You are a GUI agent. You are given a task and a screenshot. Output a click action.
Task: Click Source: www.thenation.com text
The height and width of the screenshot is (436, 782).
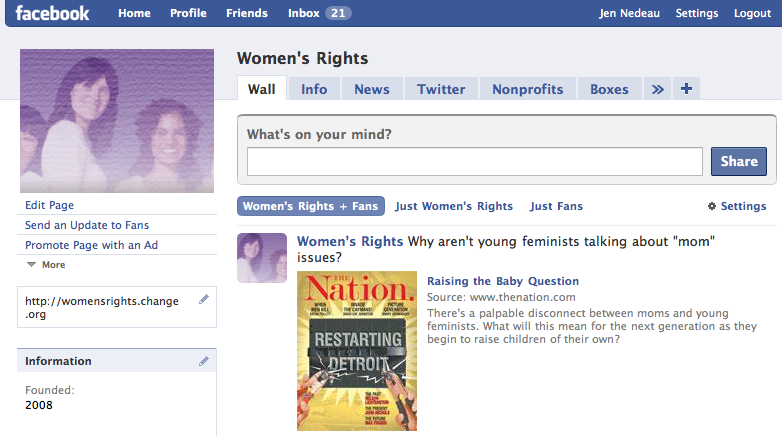pyautogui.click(x=501, y=297)
